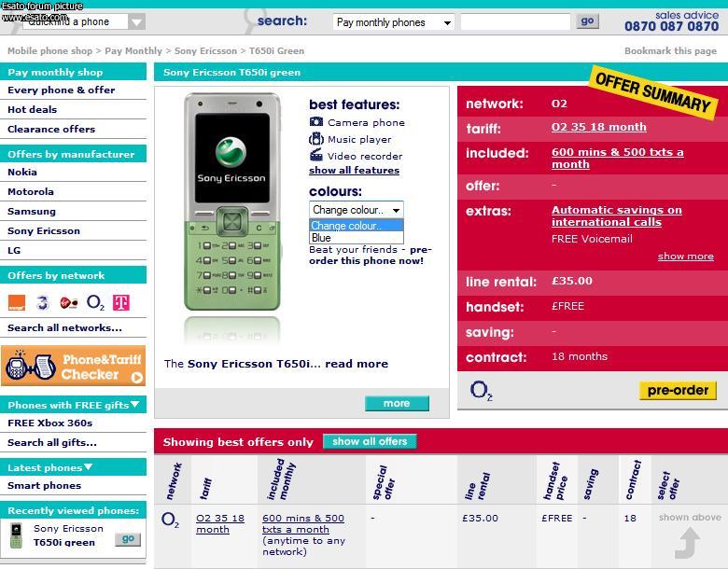
Task: Click the show more link in extras
Action: point(685,257)
